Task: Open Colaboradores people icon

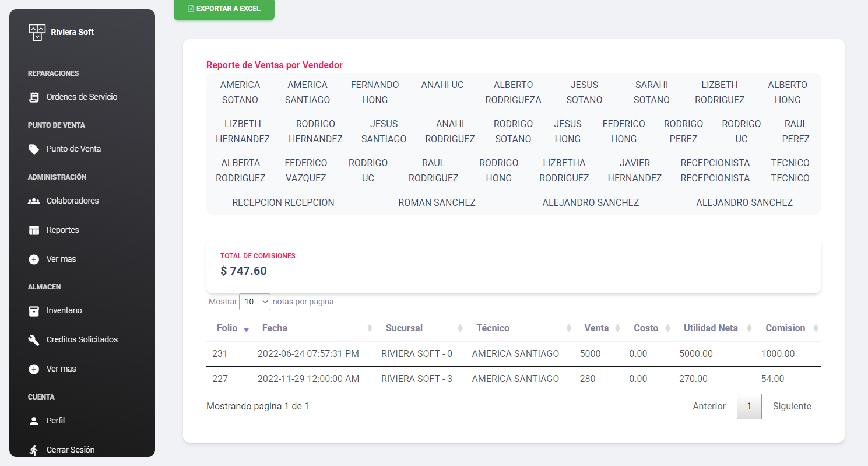Action: point(34,201)
